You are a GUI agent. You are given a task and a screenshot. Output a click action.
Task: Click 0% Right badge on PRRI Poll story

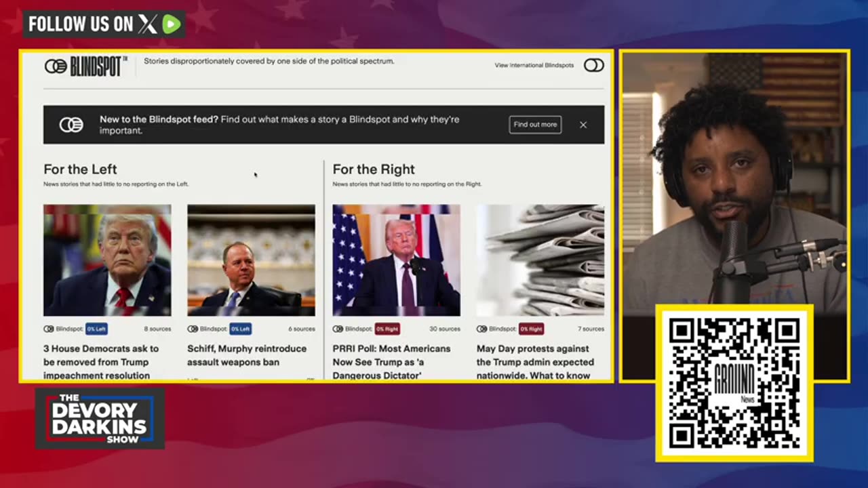pos(387,329)
